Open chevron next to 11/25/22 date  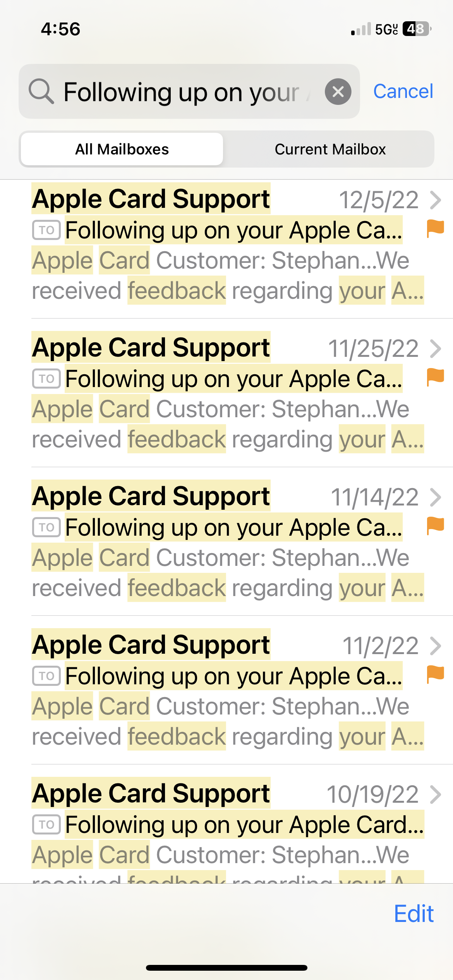tap(436, 349)
